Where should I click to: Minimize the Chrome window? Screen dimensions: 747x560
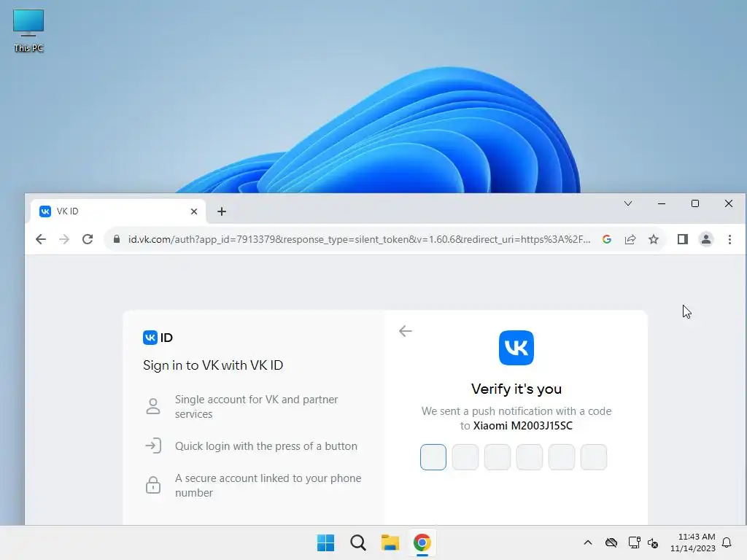tap(661, 203)
